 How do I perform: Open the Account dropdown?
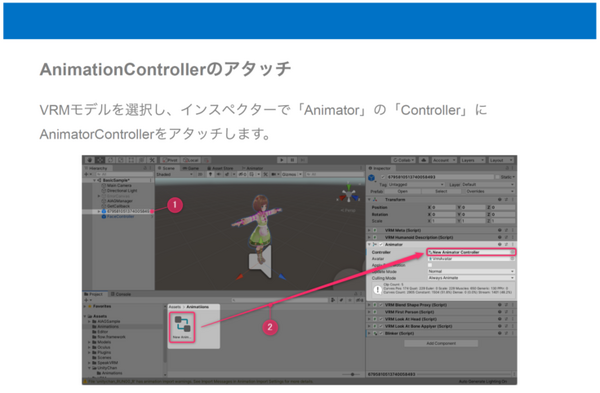(444, 160)
